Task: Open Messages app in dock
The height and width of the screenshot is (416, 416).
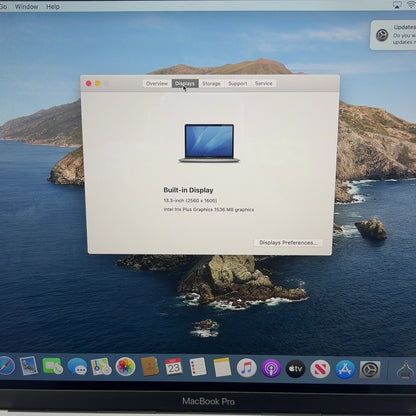Action: pos(77,367)
